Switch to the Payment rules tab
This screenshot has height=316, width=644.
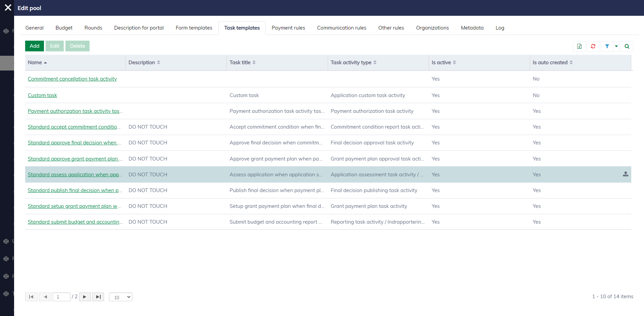click(x=288, y=28)
